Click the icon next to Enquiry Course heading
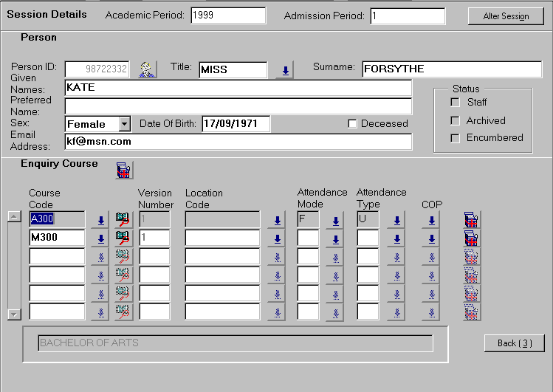The image size is (553, 392). click(123, 170)
